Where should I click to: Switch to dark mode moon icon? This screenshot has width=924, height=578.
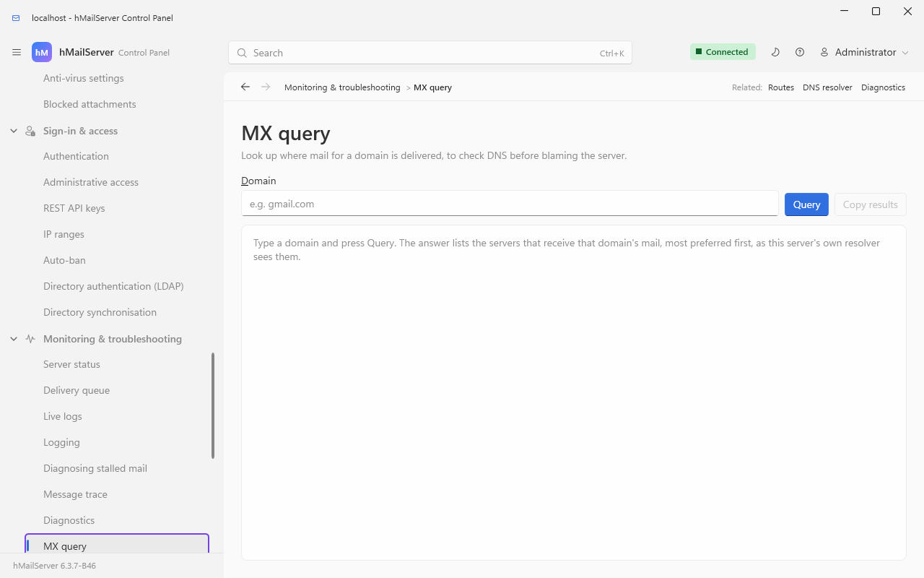(x=775, y=52)
